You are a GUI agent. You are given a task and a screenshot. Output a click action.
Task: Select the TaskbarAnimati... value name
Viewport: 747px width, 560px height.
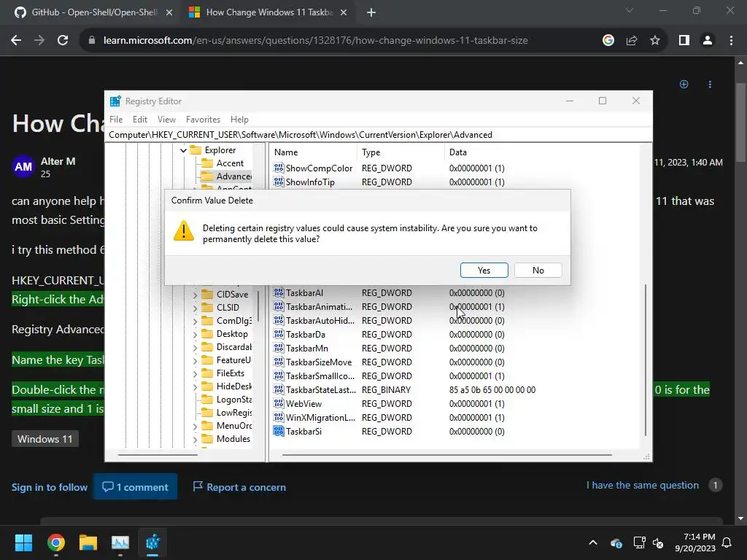320,307
